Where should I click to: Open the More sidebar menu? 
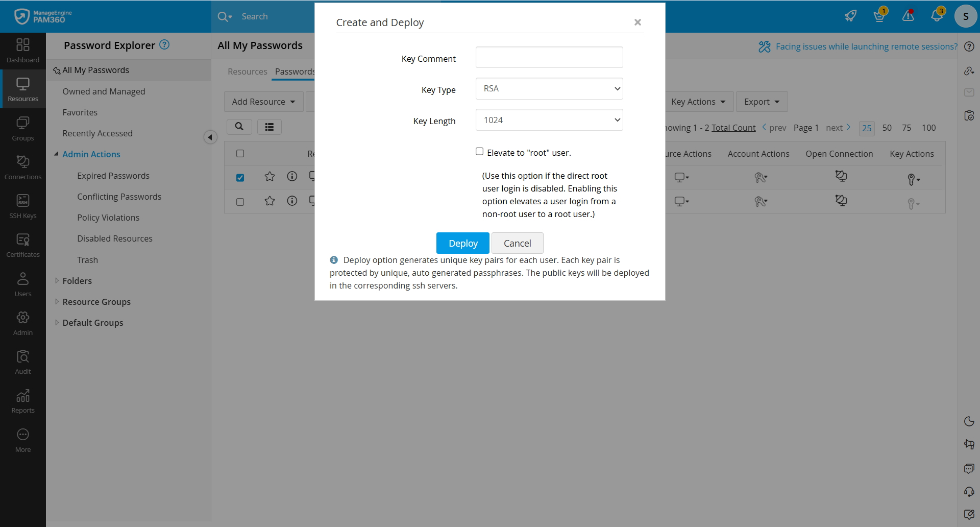coord(23,440)
